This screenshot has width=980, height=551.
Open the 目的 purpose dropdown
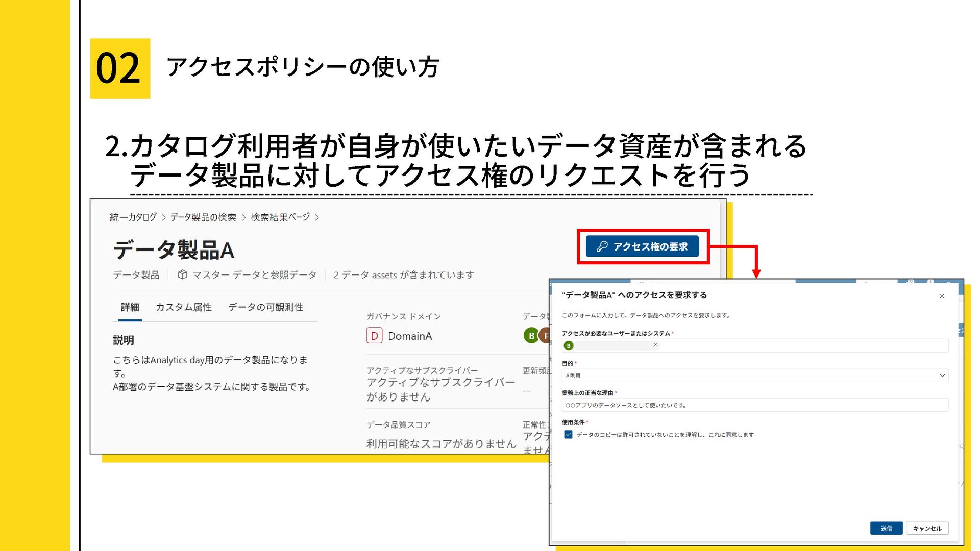click(x=754, y=375)
